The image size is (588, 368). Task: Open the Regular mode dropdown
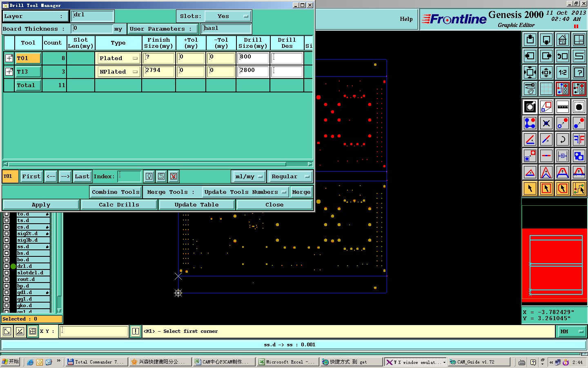pos(290,177)
